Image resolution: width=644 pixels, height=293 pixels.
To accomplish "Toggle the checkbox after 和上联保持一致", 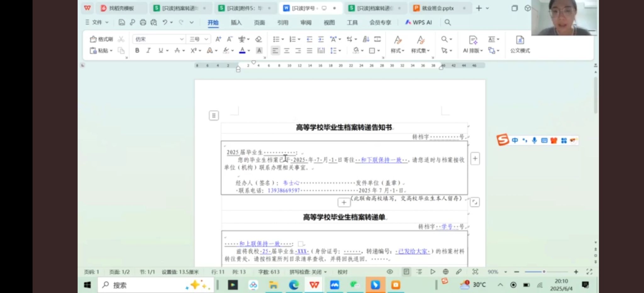I will coord(300,244).
